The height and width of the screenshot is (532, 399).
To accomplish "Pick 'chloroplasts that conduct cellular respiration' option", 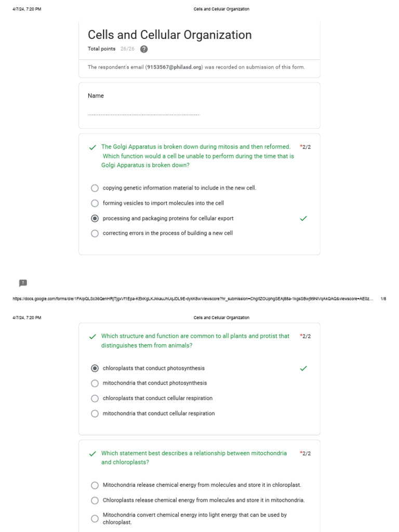I will coord(95,398).
